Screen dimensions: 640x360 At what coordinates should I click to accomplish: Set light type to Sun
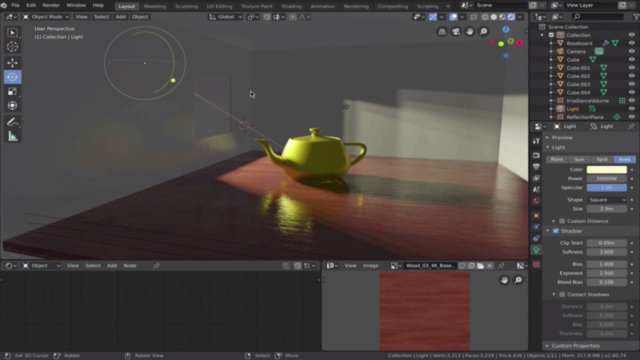[x=579, y=159]
